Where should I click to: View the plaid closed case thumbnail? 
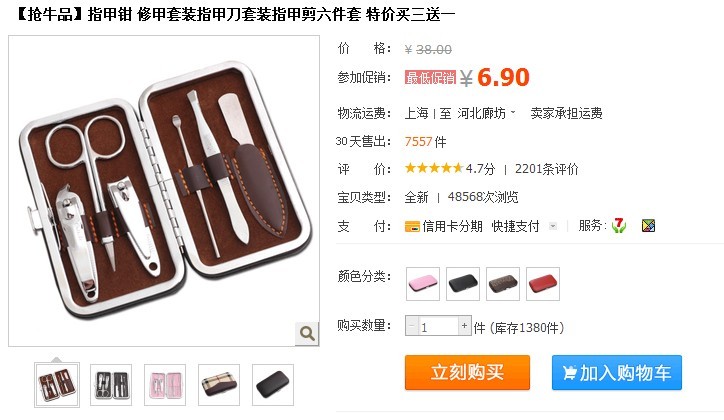(219, 385)
